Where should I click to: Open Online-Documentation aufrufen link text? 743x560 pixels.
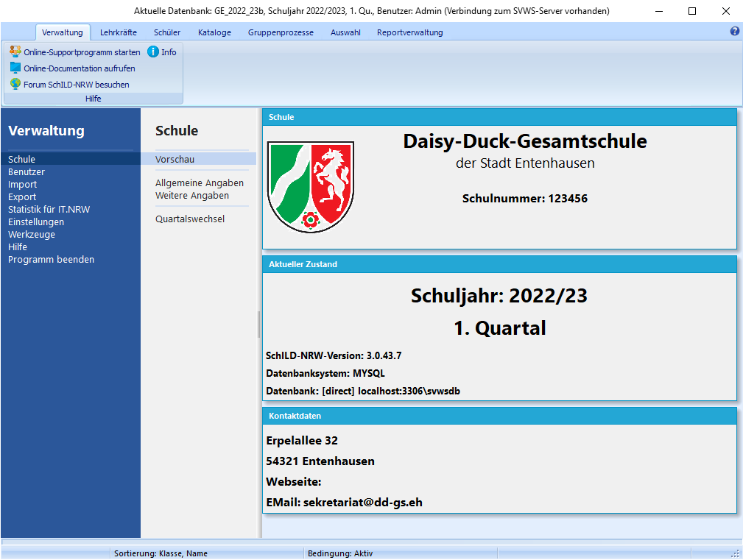[80, 68]
